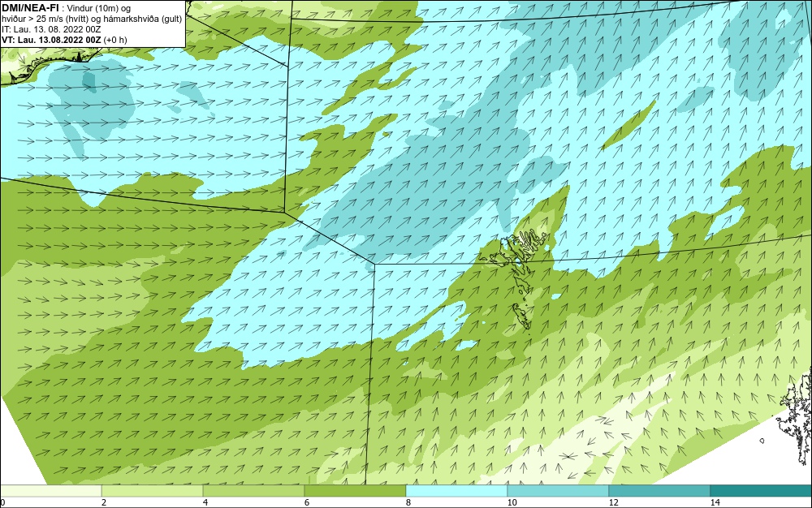Click the 6–8 m/s olive green swatch
The image size is (812, 508).
[356, 491]
